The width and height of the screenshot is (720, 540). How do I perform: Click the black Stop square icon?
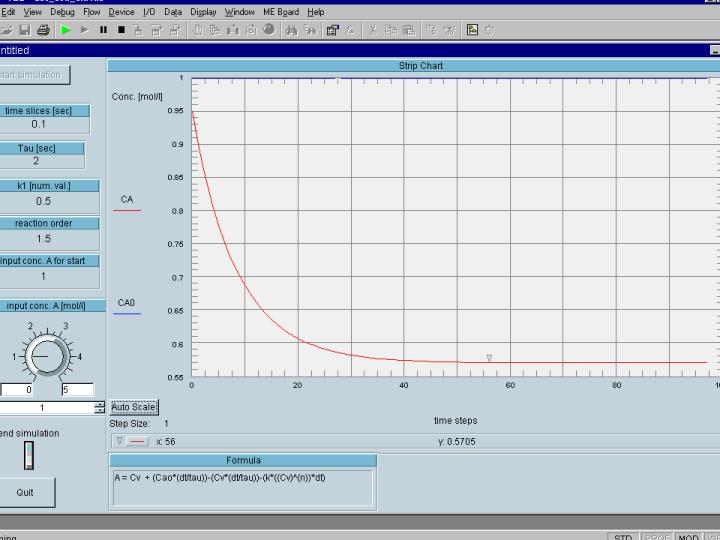click(121, 30)
